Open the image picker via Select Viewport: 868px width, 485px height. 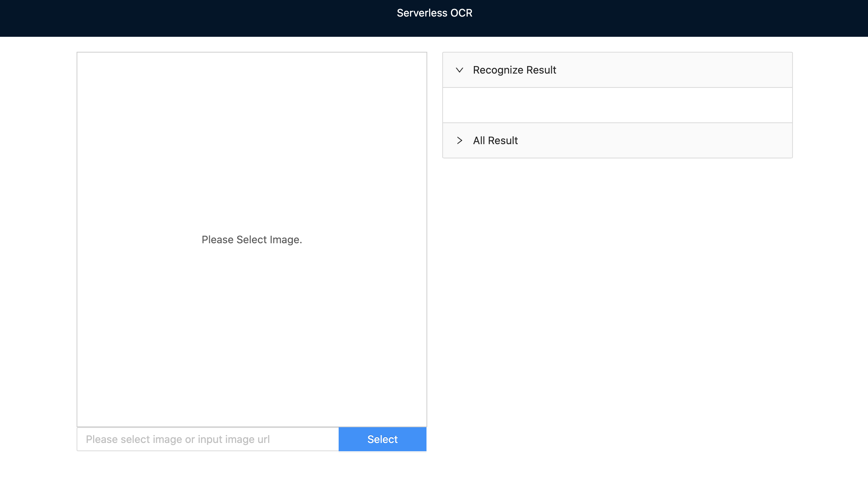point(382,439)
